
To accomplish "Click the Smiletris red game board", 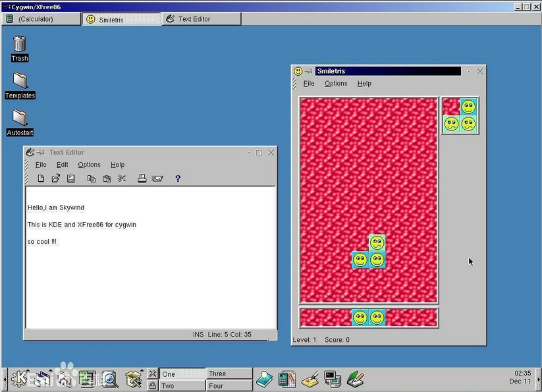I will point(369,200).
